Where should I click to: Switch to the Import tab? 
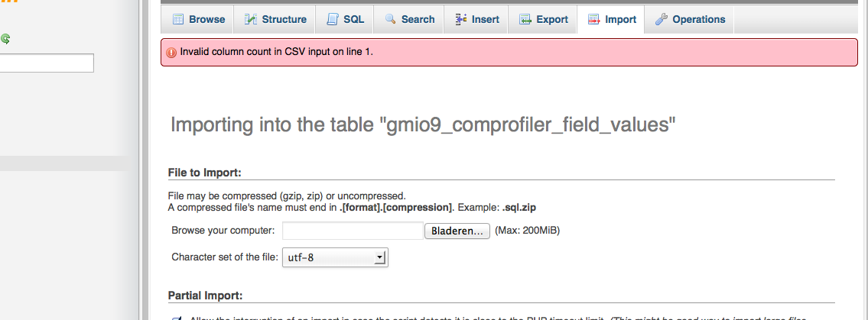[610, 19]
